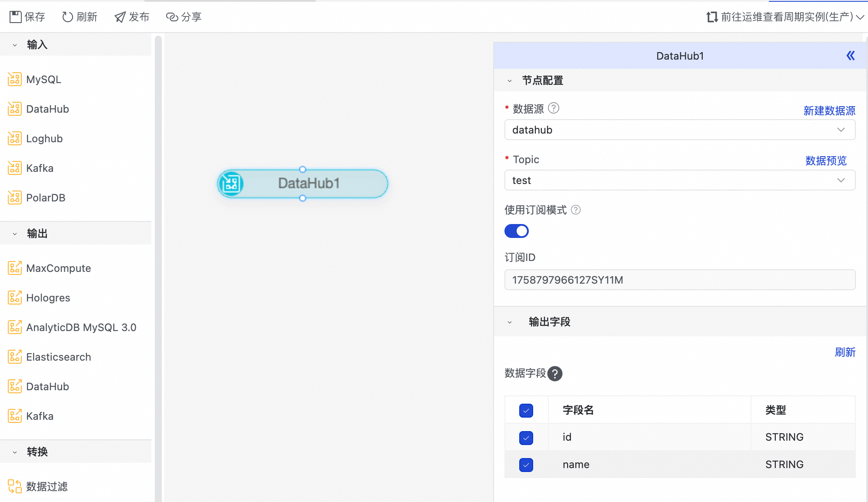The image size is (868, 502).
Task: Select the MaxCompute output node icon
Action: tap(14, 268)
